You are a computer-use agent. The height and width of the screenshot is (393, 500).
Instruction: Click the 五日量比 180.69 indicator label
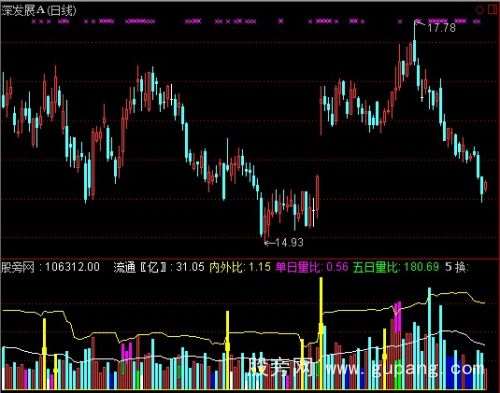click(x=396, y=267)
